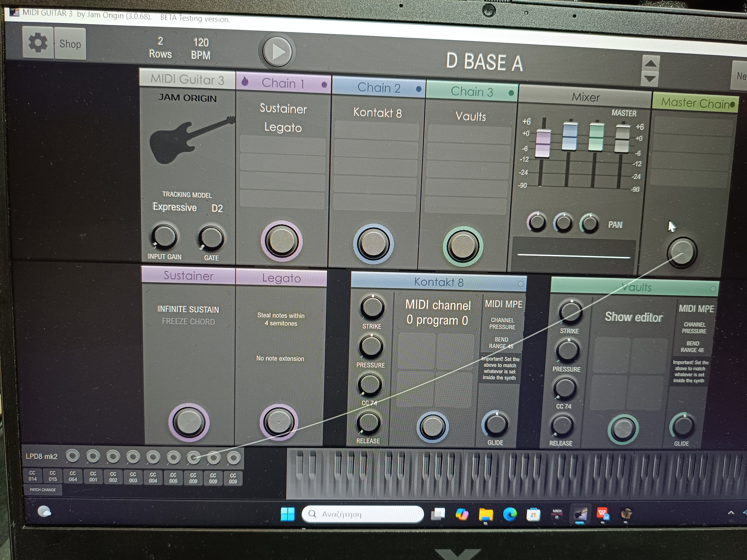Select previous patch with up arrow
This screenshot has width=747, height=560.
(650, 63)
